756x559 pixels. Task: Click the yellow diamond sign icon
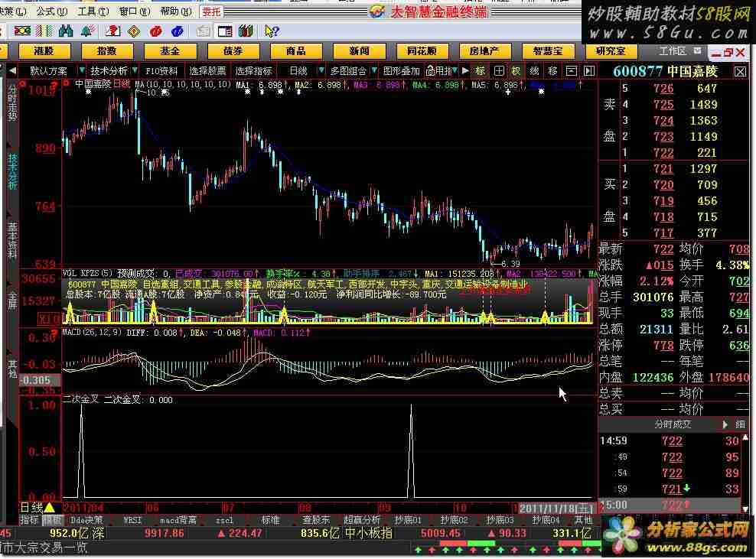click(x=134, y=31)
